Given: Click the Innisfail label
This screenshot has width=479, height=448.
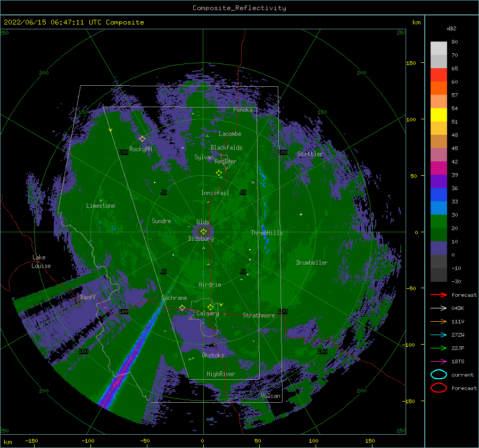Looking at the screenshot, I should (215, 193).
